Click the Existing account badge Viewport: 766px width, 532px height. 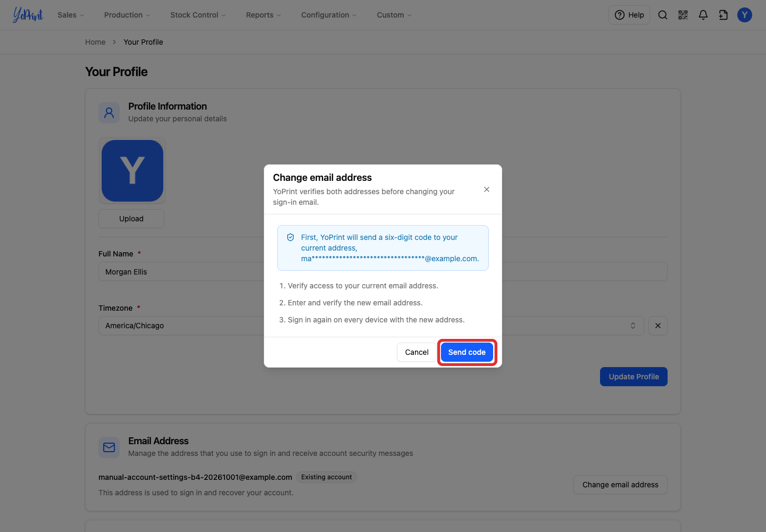point(327,477)
